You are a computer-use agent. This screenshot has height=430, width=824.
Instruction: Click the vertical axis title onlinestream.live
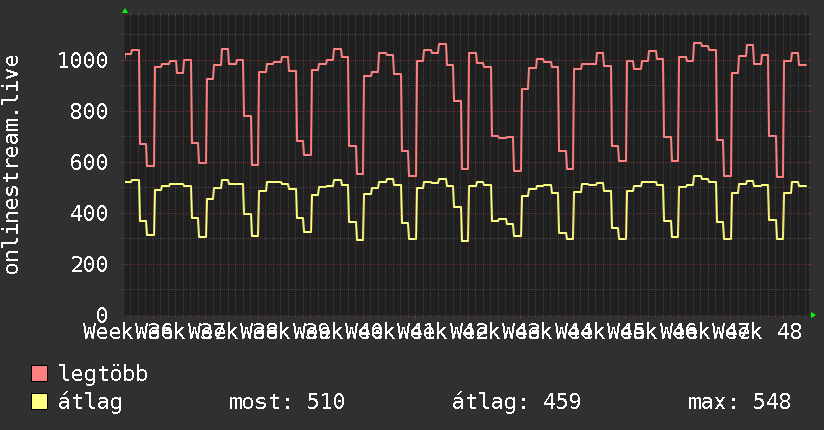tap(11, 165)
